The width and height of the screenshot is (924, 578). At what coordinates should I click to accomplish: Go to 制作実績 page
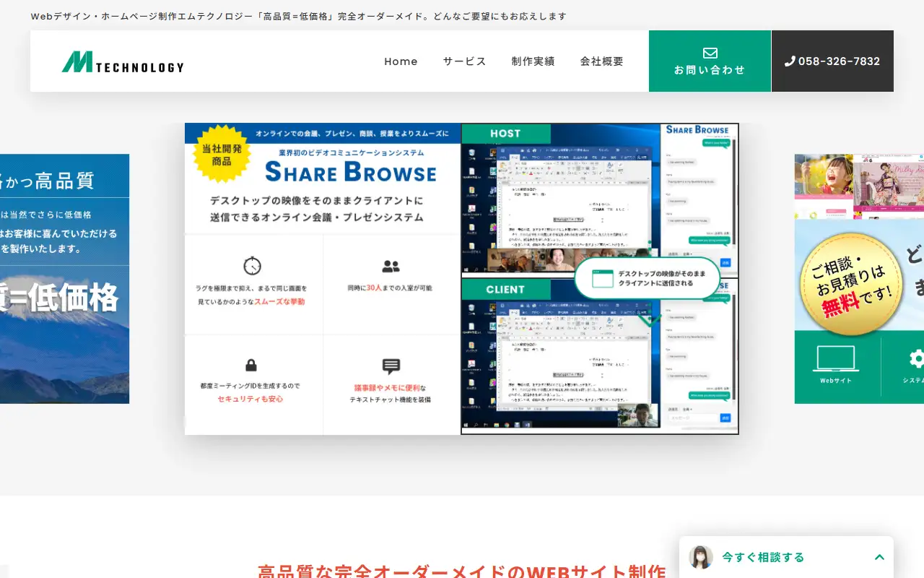coord(533,61)
